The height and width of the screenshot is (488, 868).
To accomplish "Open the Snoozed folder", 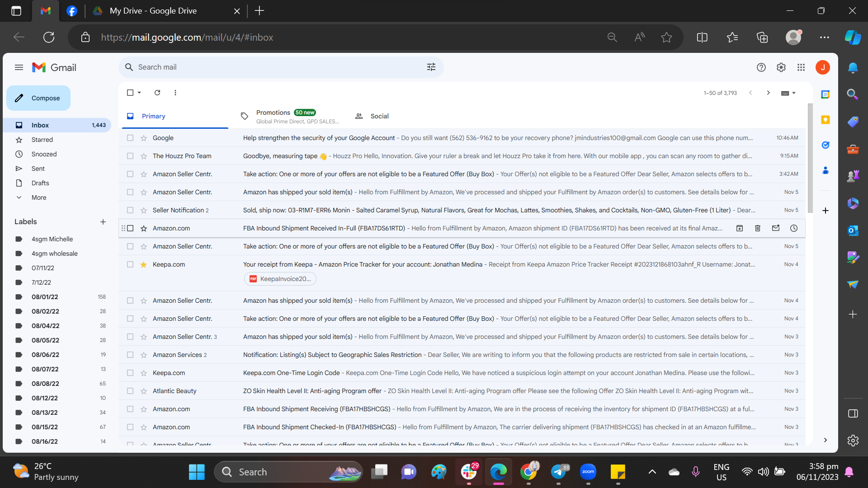I will click(44, 154).
